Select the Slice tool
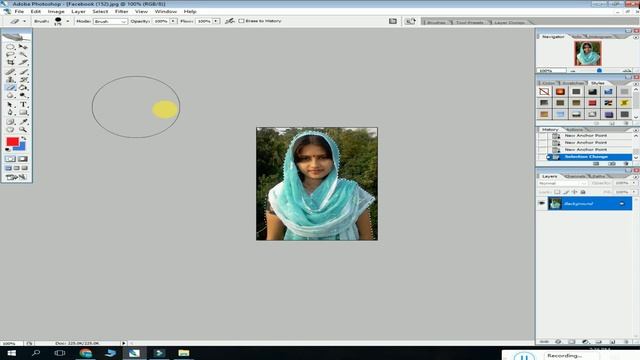 pos(23,62)
